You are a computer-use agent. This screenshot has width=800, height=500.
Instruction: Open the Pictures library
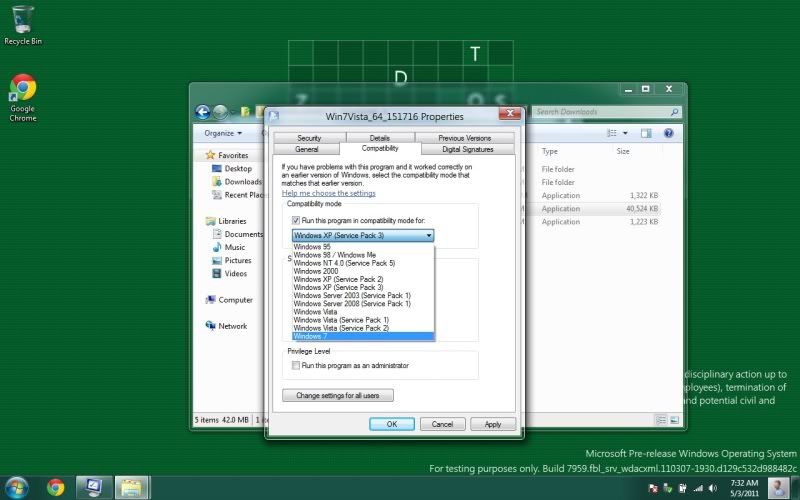[x=232, y=261]
